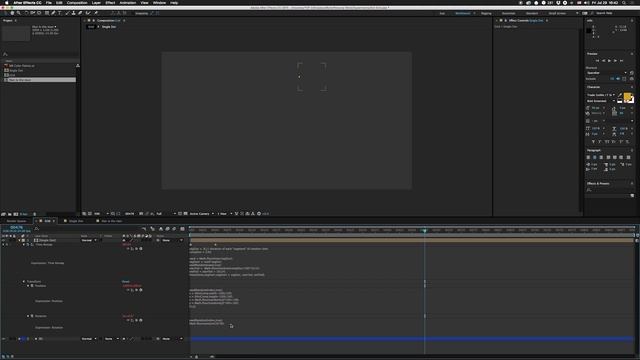Toggle All Caps in Character panel
Image resolution: width=640 pixels, height=360 pixels.
(x=607, y=141)
